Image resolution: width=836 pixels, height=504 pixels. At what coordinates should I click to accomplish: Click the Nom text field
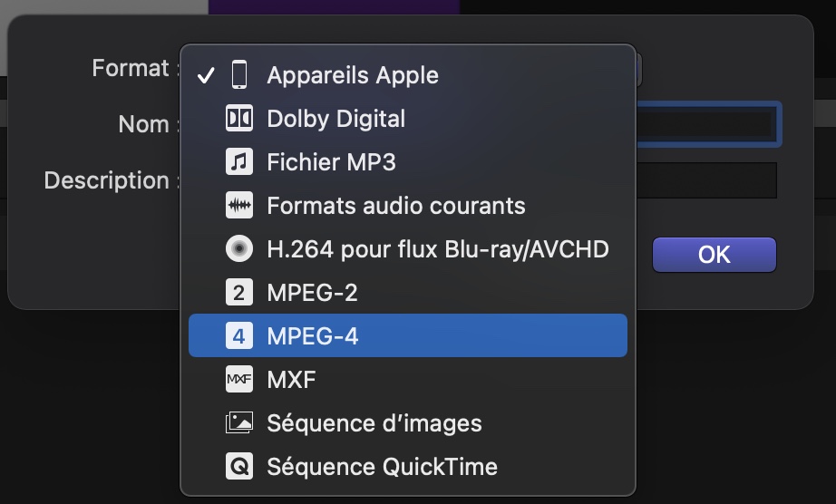coord(707,124)
